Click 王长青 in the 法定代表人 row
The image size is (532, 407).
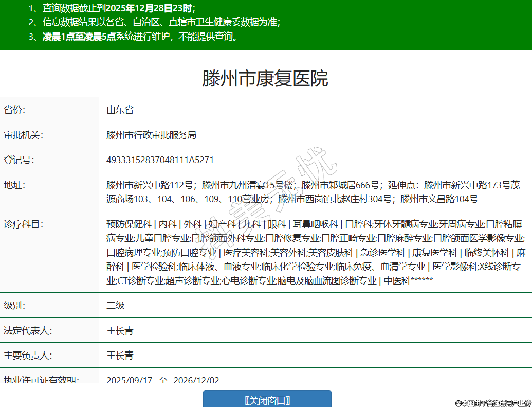tap(120, 330)
